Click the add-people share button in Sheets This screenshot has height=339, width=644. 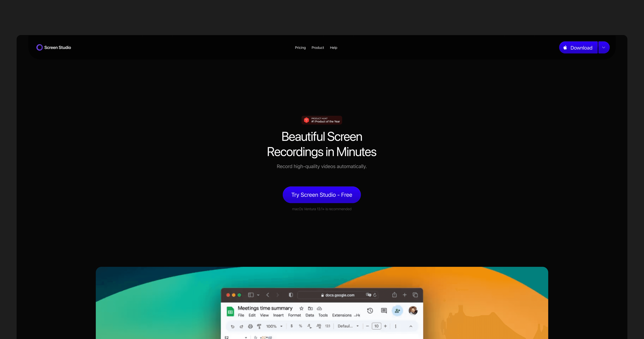pyautogui.click(x=397, y=311)
